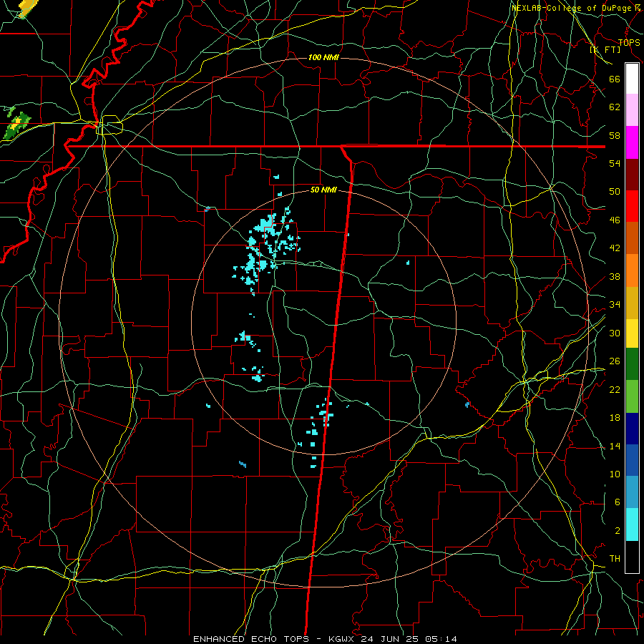644x644 pixels.
Task: Click the '50 NMI' range ring label
Action: click(x=323, y=190)
